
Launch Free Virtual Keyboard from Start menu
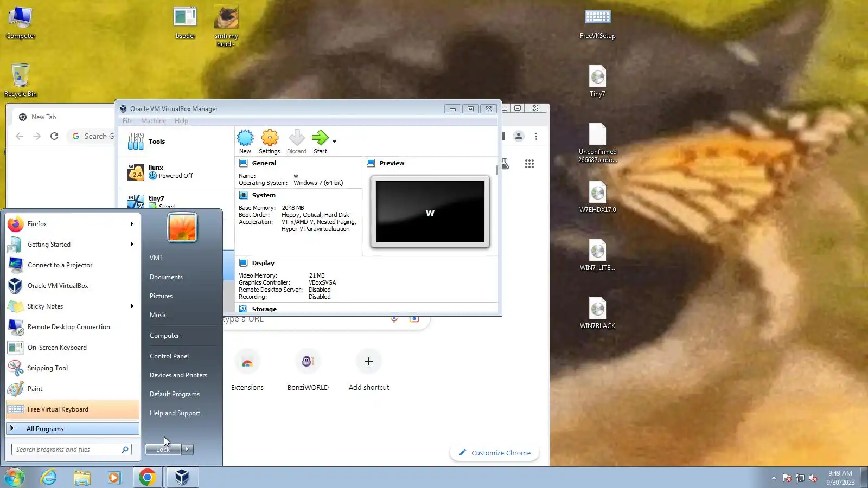[73, 409]
